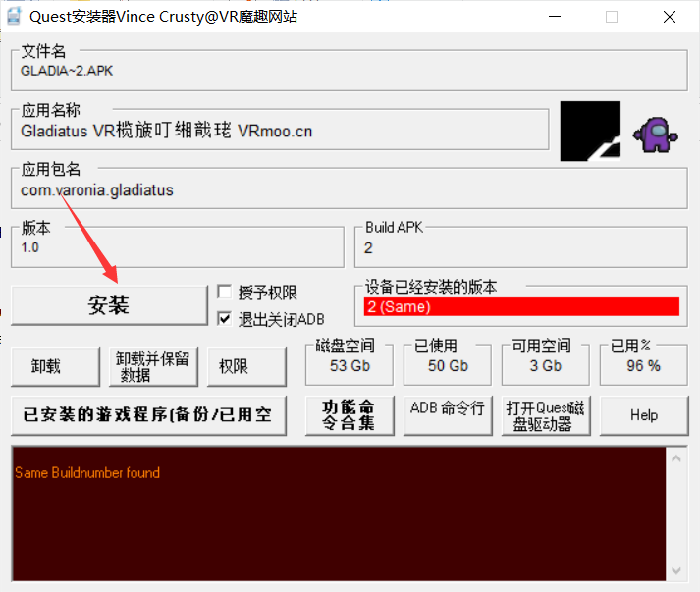
Task: Click the red 2 (Same) installed version bar
Action: [521, 306]
